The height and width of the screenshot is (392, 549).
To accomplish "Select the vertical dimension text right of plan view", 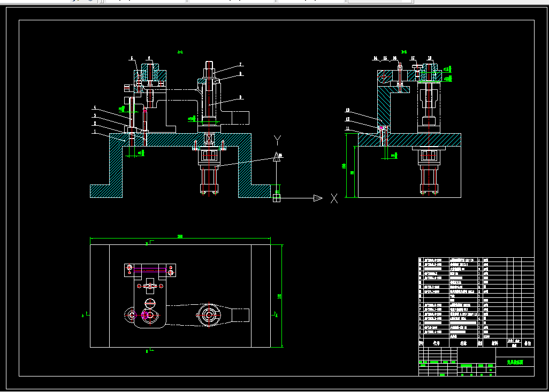I will [279, 296].
